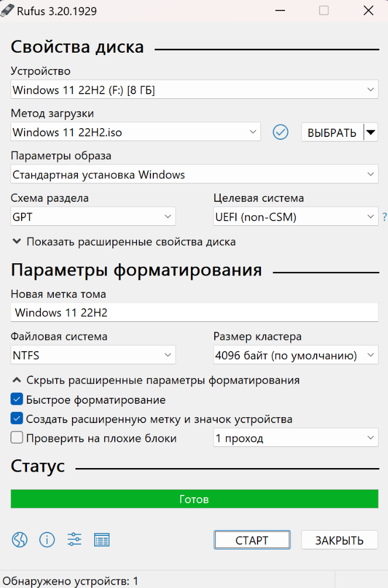Click the green Готов progress bar
The image size is (388, 588).
click(x=194, y=498)
